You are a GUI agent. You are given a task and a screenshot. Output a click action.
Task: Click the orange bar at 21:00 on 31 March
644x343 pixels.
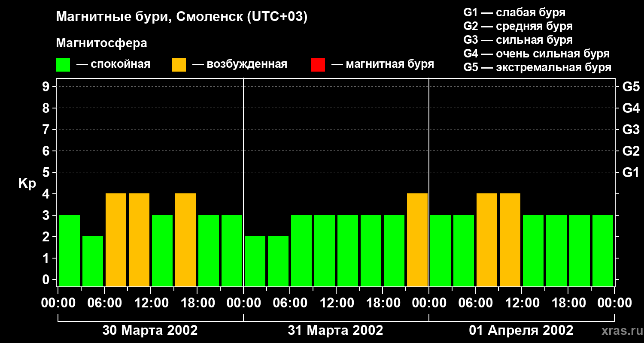click(x=417, y=240)
